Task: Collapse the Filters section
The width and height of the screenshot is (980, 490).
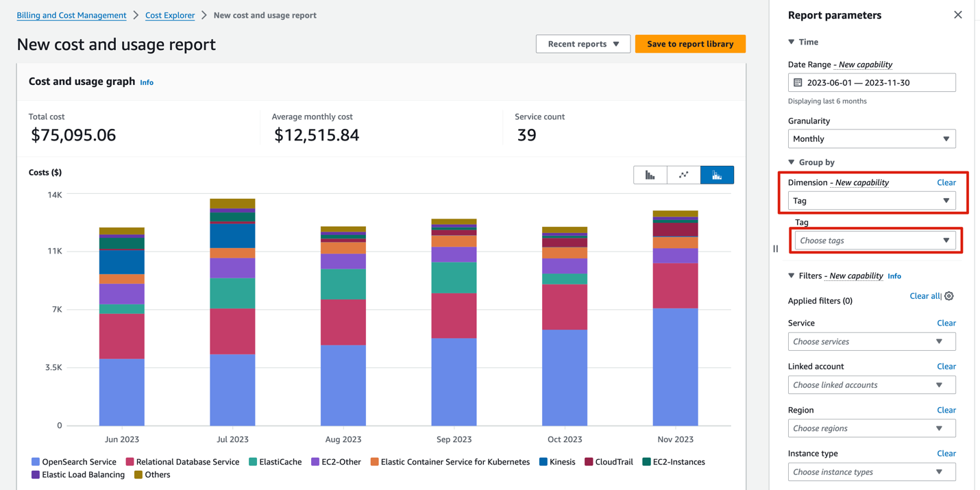Action: (792, 275)
